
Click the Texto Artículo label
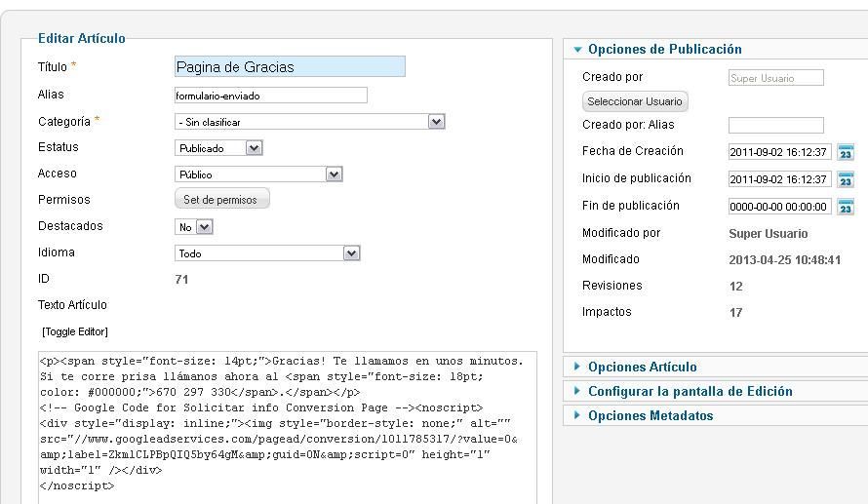point(72,305)
